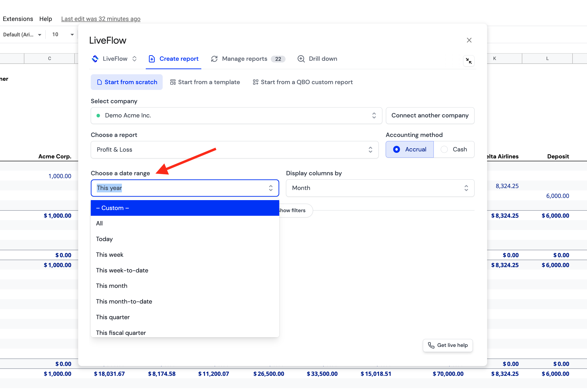This screenshot has height=392, width=587.
Task: Collapse the LiveFlow dialog with shrink icon
Action: point(468,61)
